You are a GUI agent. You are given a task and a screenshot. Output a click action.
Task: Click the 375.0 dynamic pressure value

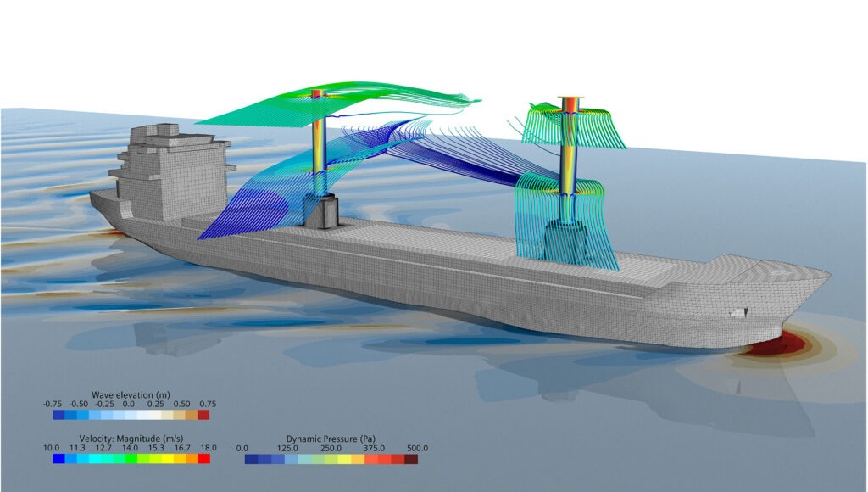[374, 448]
